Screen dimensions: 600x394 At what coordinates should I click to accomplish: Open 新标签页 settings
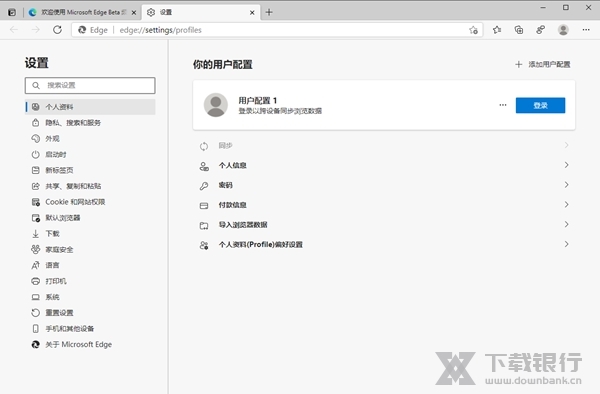pyautogui.click(x=90, y=170)
